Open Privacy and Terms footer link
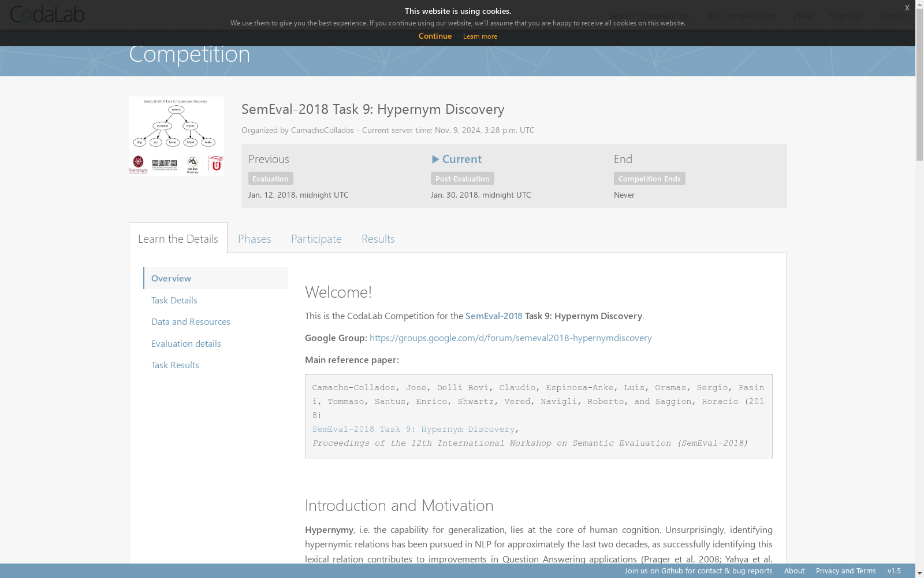Image resolution: width=924 pixels, height=578 pixels. [x=845, y=570]
